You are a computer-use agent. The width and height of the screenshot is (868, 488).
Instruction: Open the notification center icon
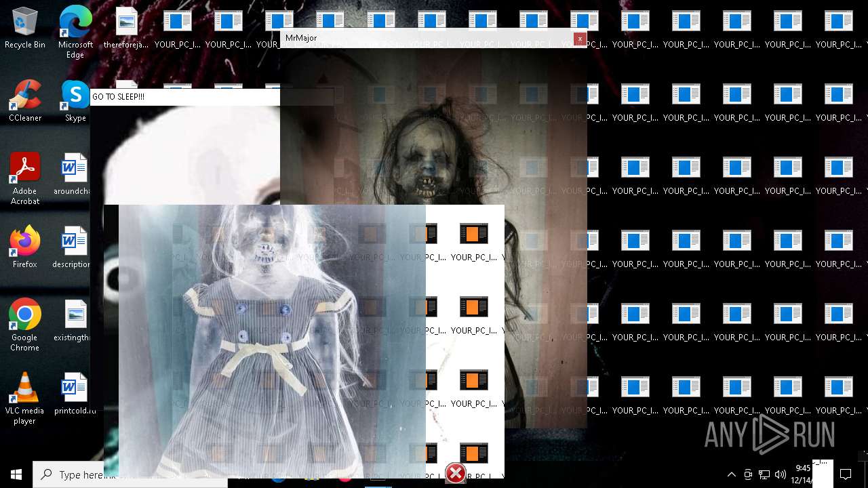tap(846, 474)
